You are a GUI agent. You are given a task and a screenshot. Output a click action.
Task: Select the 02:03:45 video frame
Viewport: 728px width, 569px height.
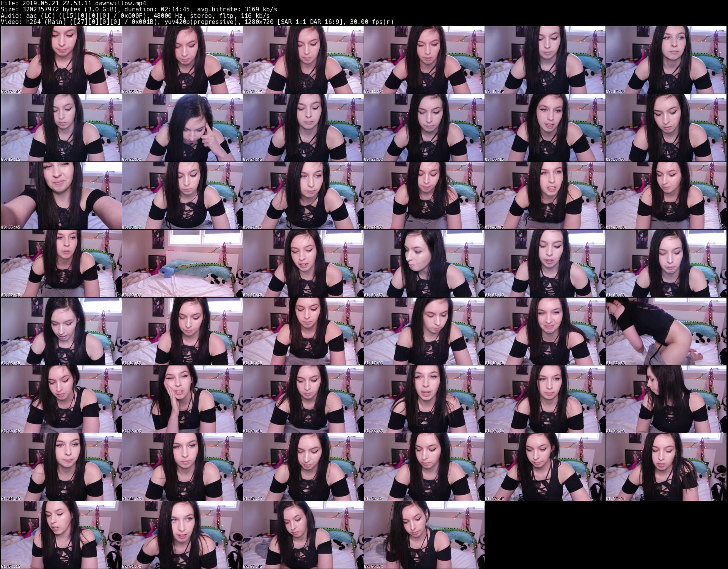pos(303,535)
